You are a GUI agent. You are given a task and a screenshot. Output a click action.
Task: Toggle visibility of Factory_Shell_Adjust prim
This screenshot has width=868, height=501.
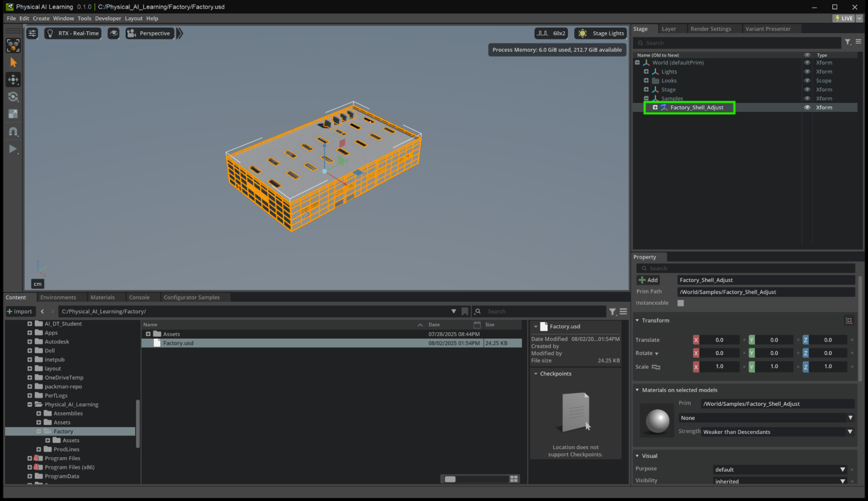coord(807,108)
